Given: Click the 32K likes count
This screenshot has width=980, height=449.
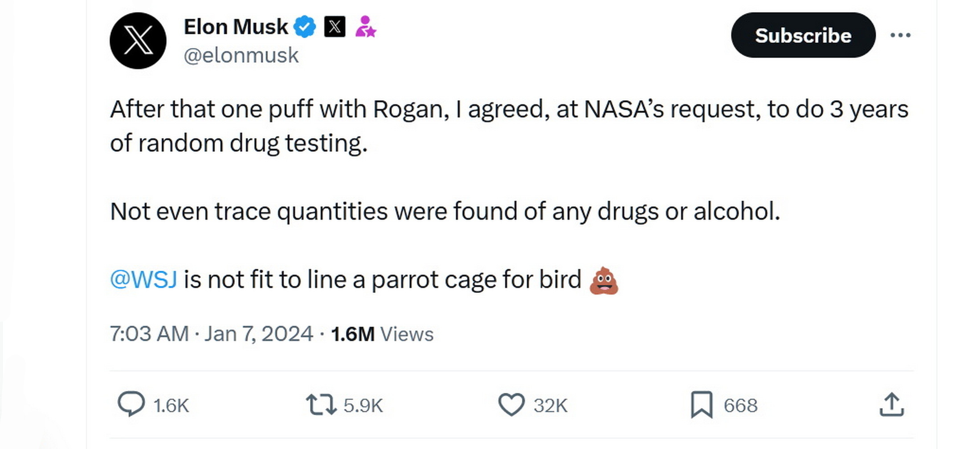Looking at the screenshot, I should coord(551,406).
